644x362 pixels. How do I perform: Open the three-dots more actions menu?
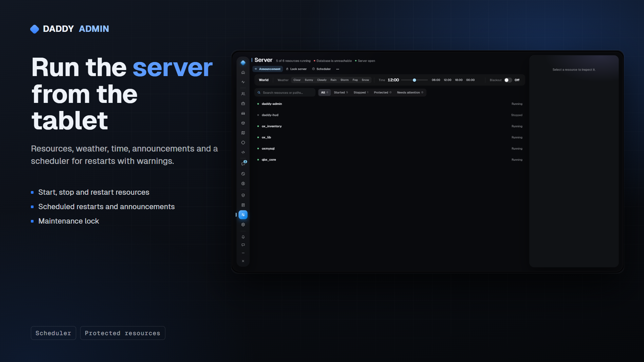[x=337, y=69]
